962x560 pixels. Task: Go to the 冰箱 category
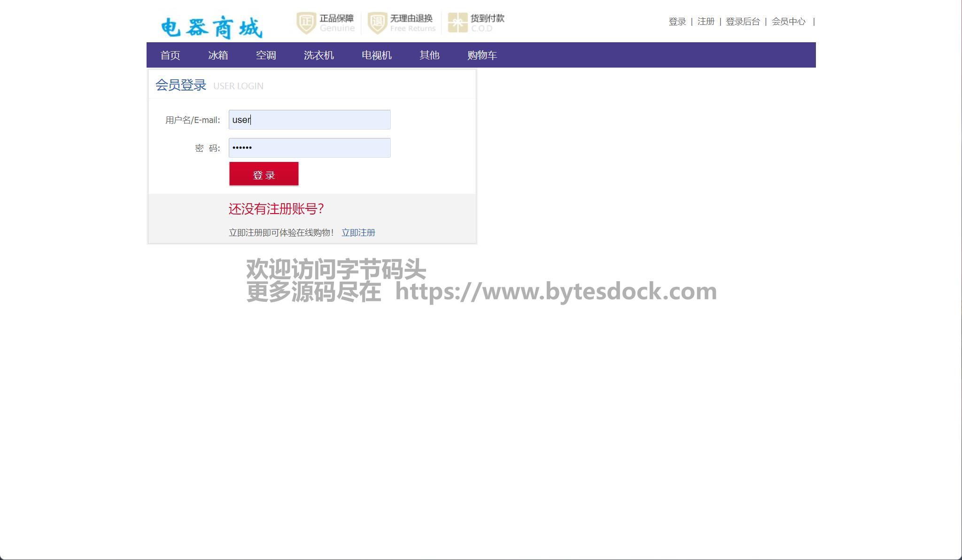218,55
